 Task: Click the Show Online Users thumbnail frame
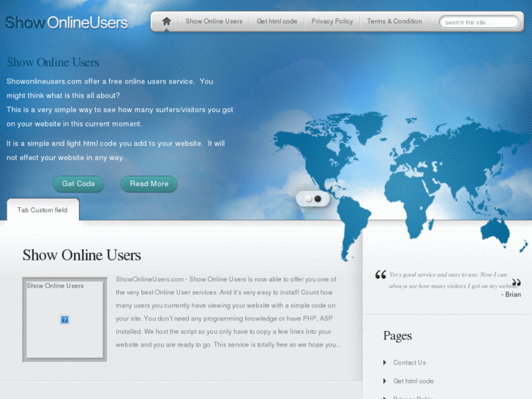click(64, 319)
